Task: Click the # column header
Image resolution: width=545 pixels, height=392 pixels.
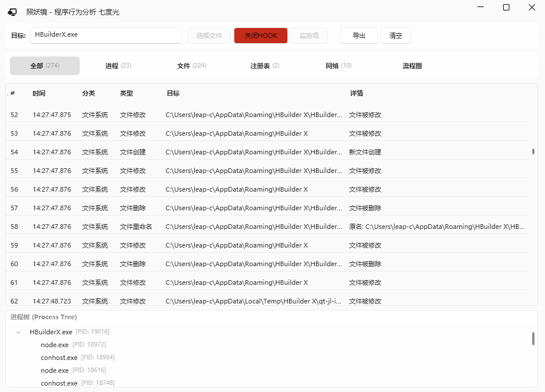Action: coord(12,93)
